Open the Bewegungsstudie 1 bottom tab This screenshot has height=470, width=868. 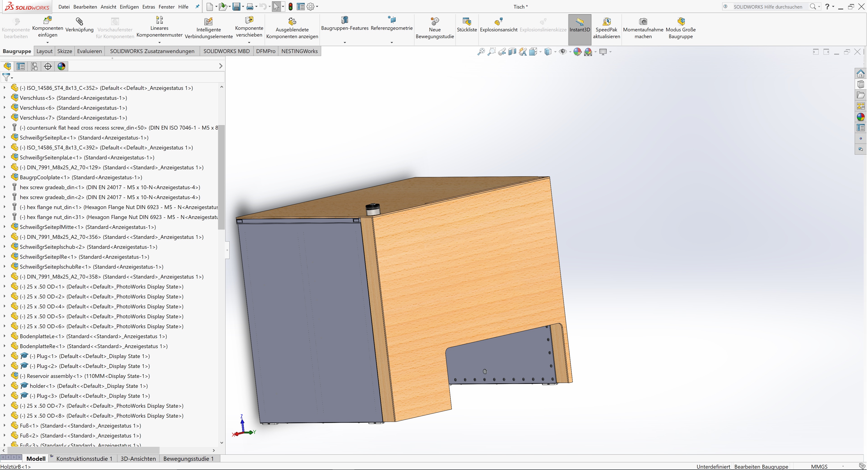coord(188,458)
